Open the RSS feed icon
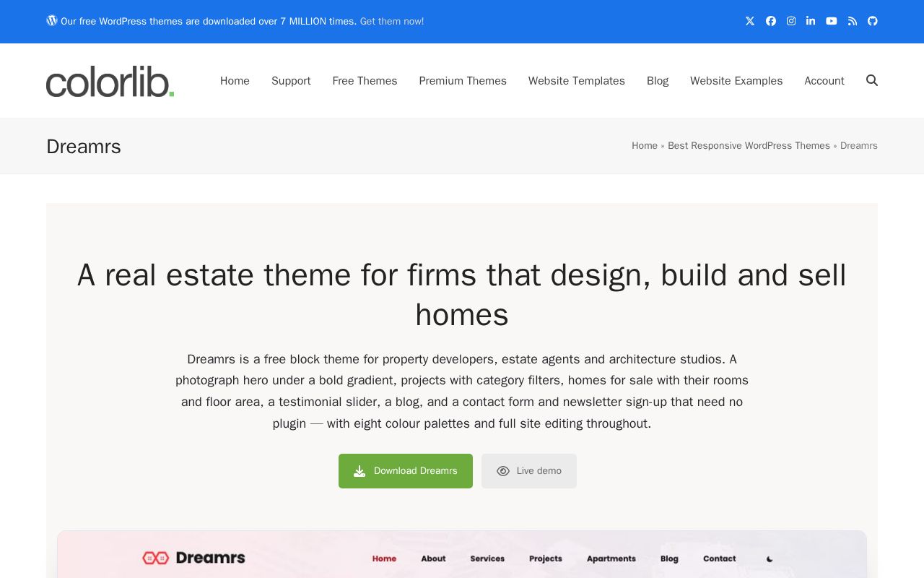Viewport: 924px width, 578px height. pyautogui.click(x=853, y=21)
